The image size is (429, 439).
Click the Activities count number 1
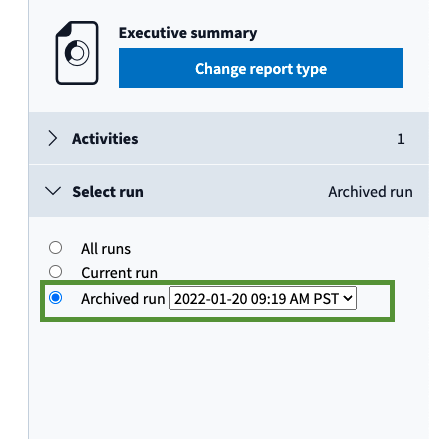point(401,139)
